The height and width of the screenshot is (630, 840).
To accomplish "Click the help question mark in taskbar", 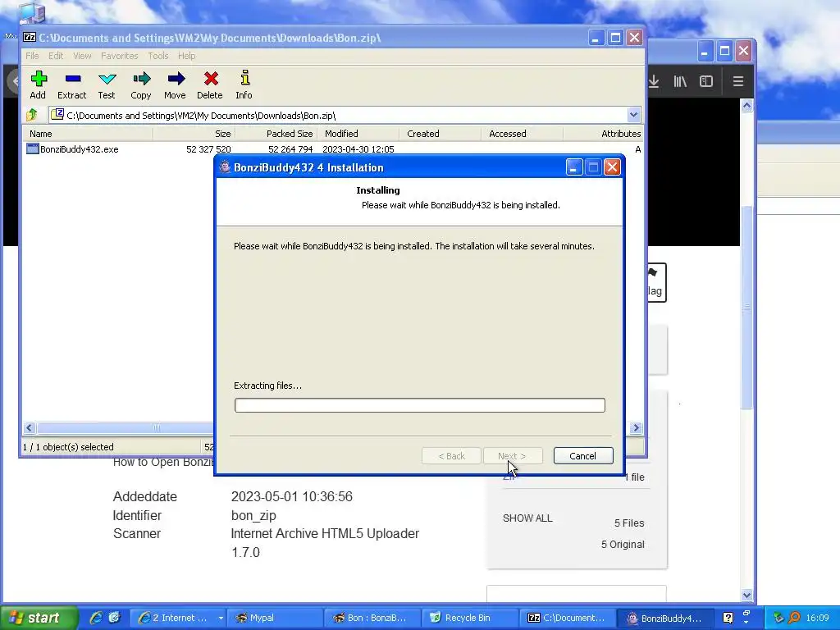I will coord(728,619).
